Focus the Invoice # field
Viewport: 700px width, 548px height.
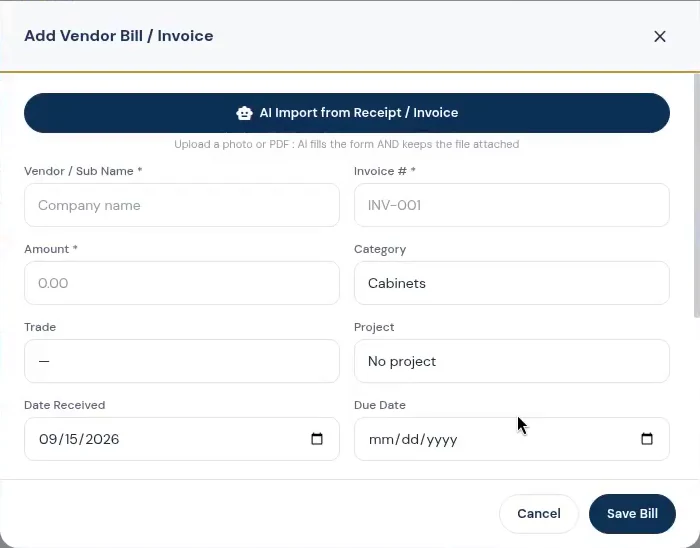click(x=512, y=205)
